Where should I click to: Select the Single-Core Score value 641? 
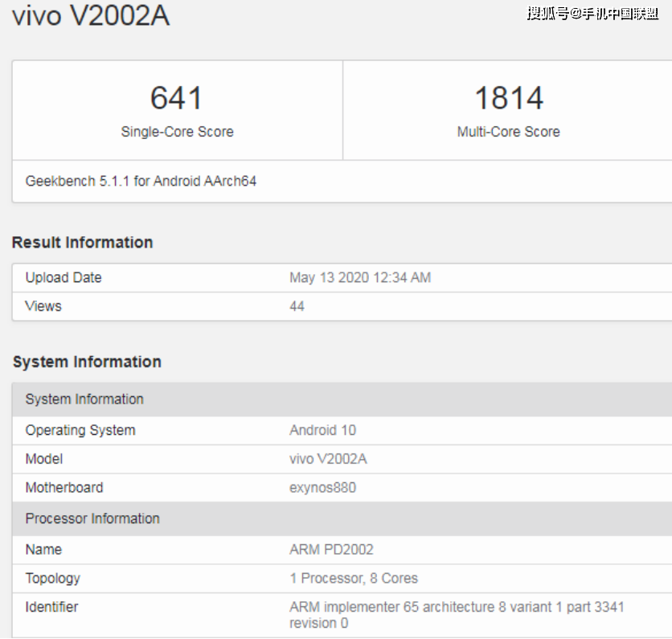[177, 98]
